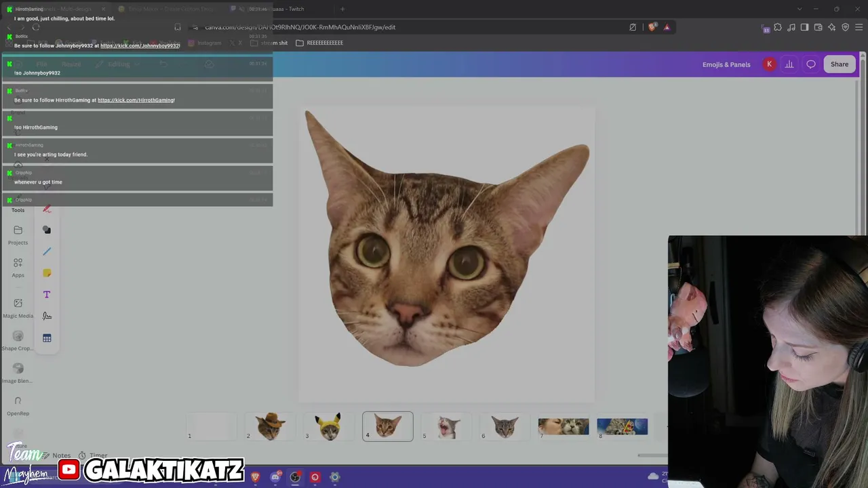The height and width of the screenshot is (488, 868).
Task: Click the page thumbnails horizontal scrollbar
Action: [x=652, y=455]
